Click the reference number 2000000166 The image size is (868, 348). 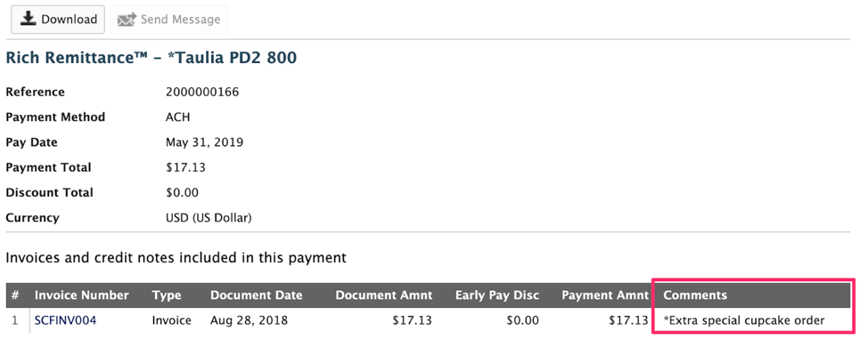pyautogui.click(x=202, y=92)
